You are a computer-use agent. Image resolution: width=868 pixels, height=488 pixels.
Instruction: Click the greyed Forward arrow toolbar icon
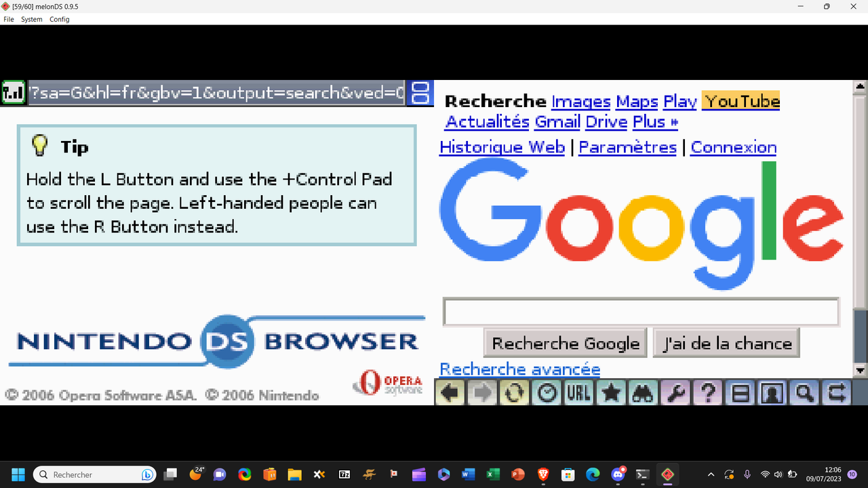tap(481, 392)
